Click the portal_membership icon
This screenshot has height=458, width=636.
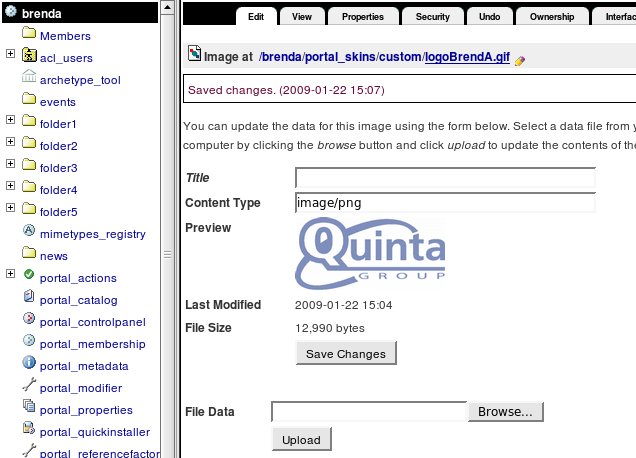click(x=29, y=343)
